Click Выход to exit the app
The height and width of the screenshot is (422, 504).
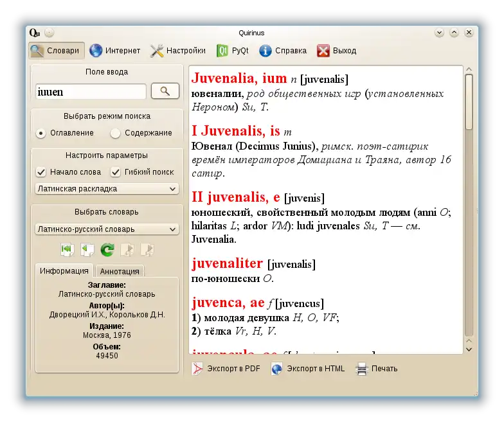[337, 51]
